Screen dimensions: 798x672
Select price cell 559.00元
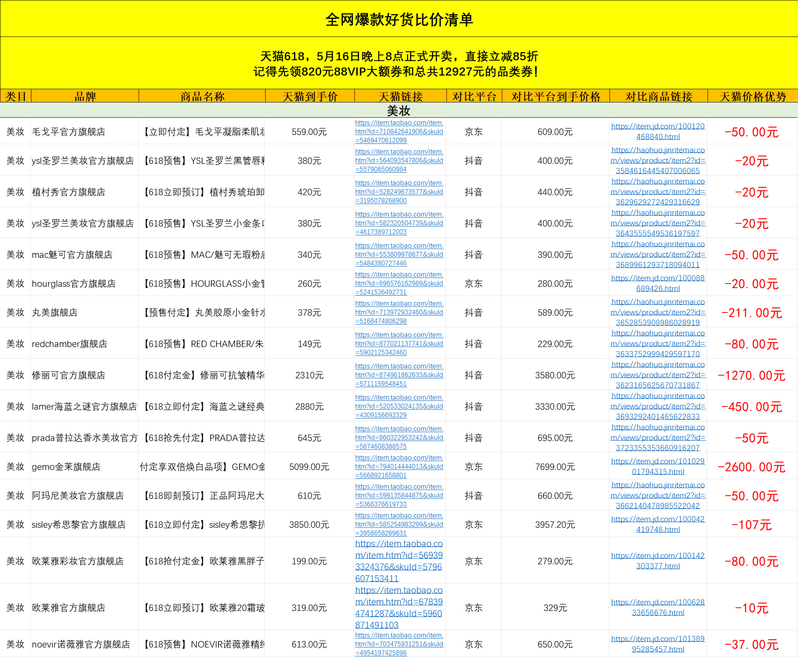[309, 132]
